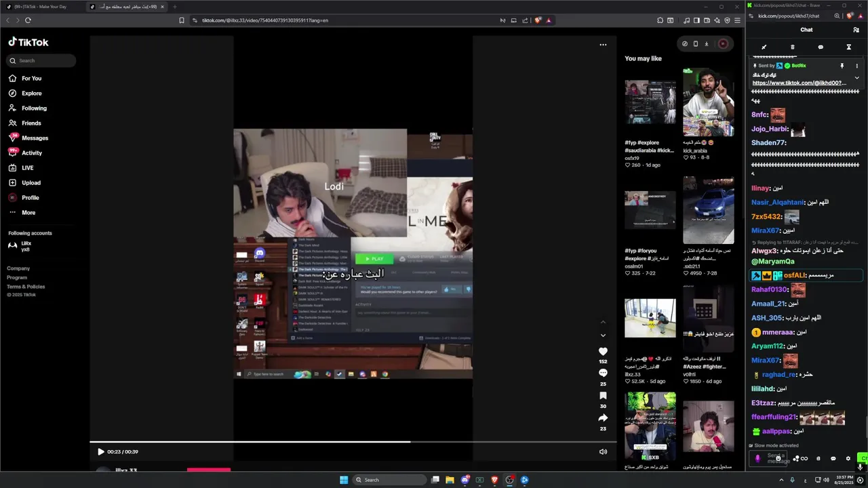Click the download desktop app icon
868x488 pixels.
[x=706, y=44]
